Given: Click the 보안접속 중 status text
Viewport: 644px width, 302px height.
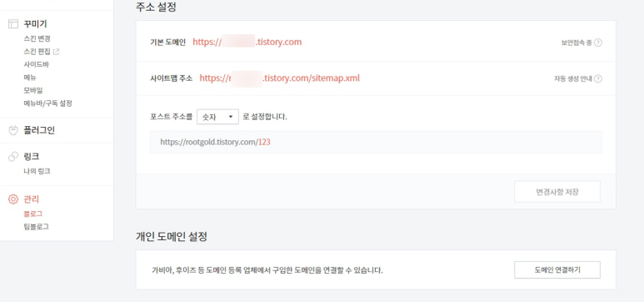Looking at the screenshot, I should click(x=577, y=43).
